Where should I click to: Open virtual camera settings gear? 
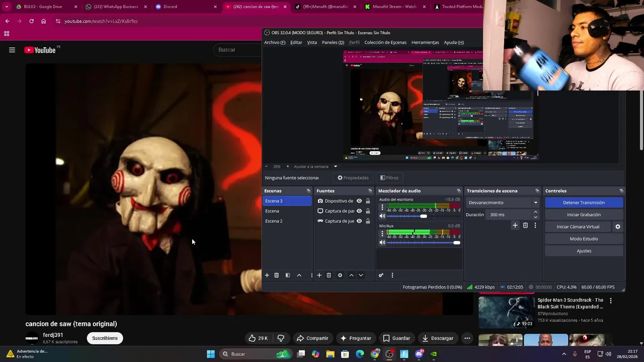point(618,227)
